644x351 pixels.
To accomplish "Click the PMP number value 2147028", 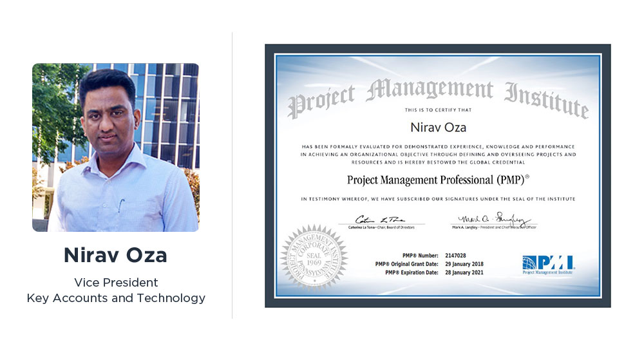I will (455, 256).
